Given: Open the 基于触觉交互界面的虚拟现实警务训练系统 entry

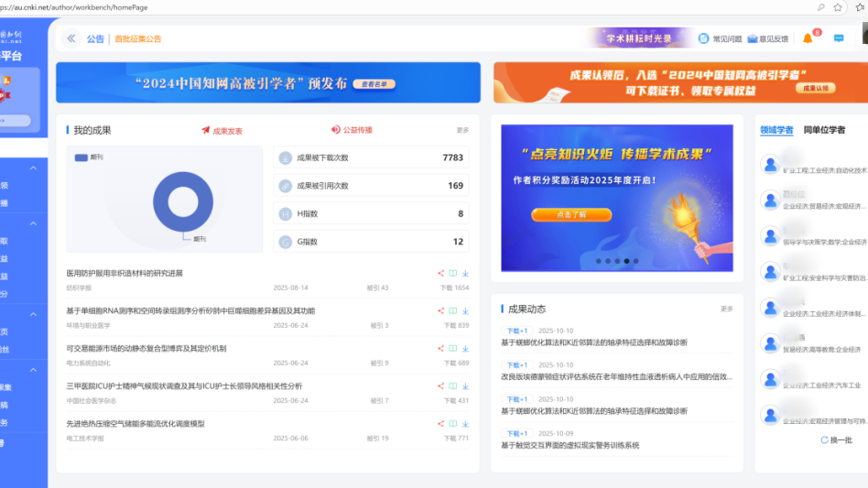Looking at the screenshot, I should click(x=570, y=445).
